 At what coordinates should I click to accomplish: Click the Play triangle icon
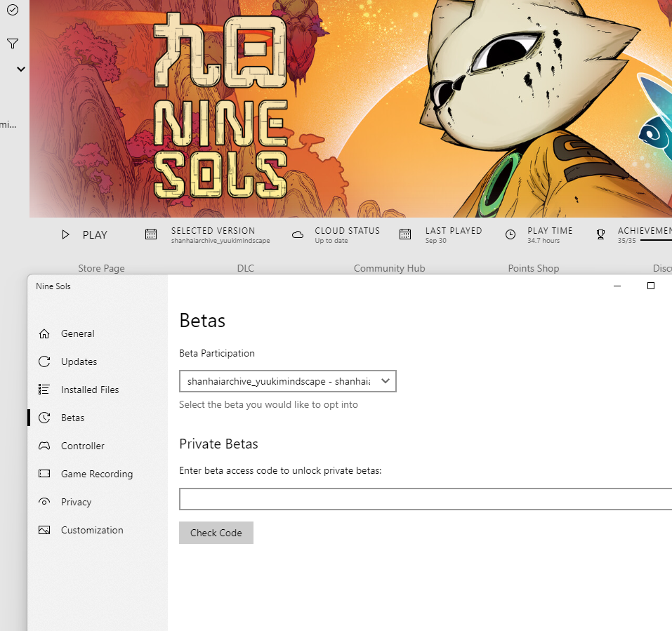click(x=65, y=234)
